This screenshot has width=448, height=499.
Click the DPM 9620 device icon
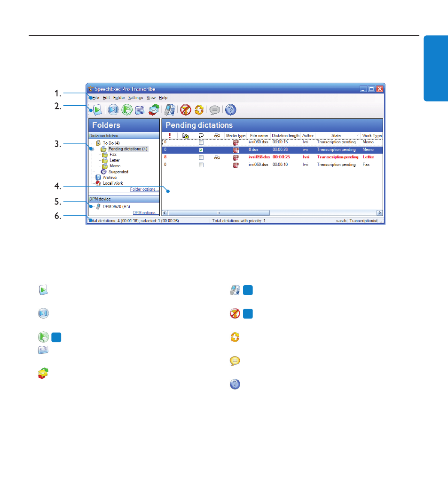point(98,207)
